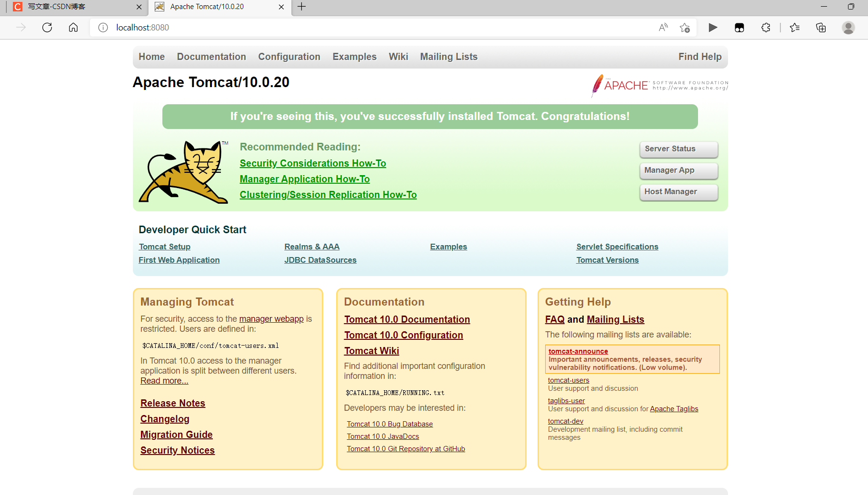Click the forward navigation arrow
The width and height of the screenshot is (868, 495).
click(x=21, y=28)
